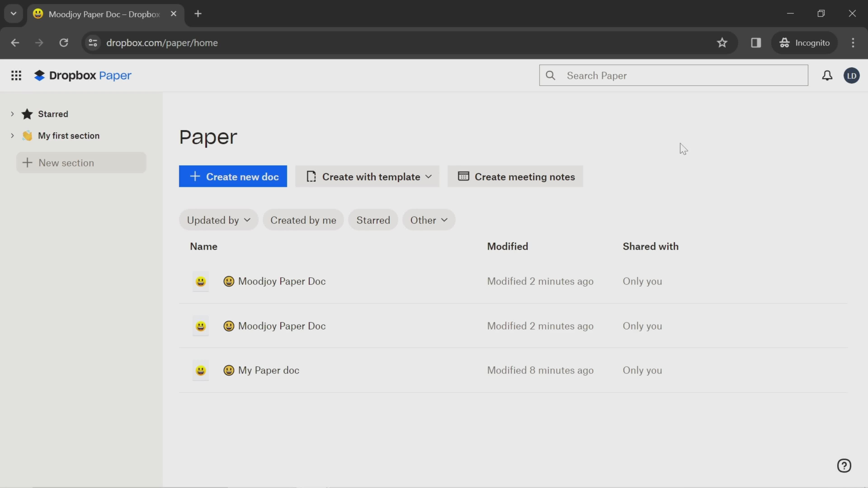The width and height of the screenshot is (868, 488).
Task: Expand the My first section tree item
Action: click(x=12, y=135)
